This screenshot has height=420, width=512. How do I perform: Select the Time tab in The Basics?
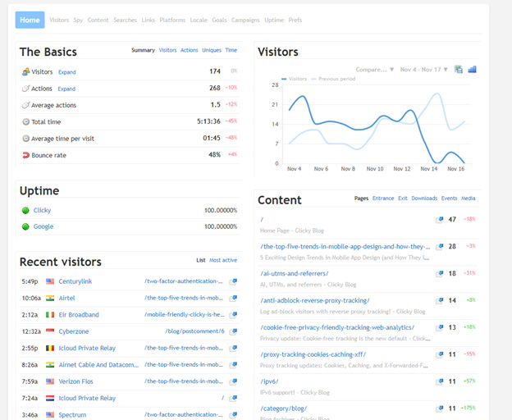231,50
